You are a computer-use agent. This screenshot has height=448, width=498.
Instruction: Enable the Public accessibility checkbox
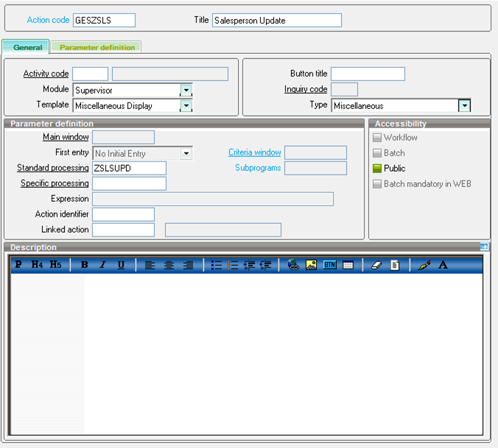pyautogui.click(x=377, y=169)
